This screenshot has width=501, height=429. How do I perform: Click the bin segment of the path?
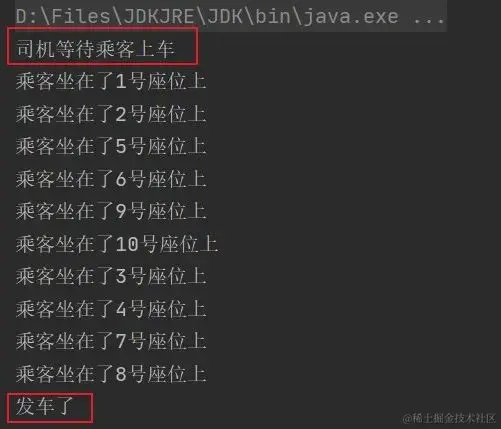click(273, 16)
